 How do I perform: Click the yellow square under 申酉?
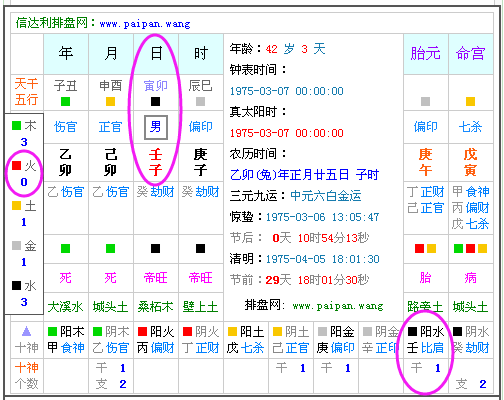110,101
